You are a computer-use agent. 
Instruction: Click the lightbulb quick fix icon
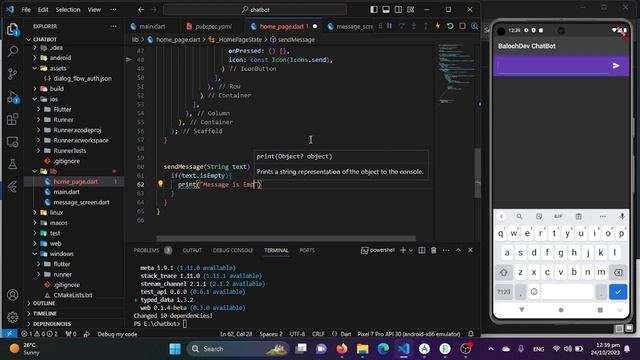click(x=160, y=184)
